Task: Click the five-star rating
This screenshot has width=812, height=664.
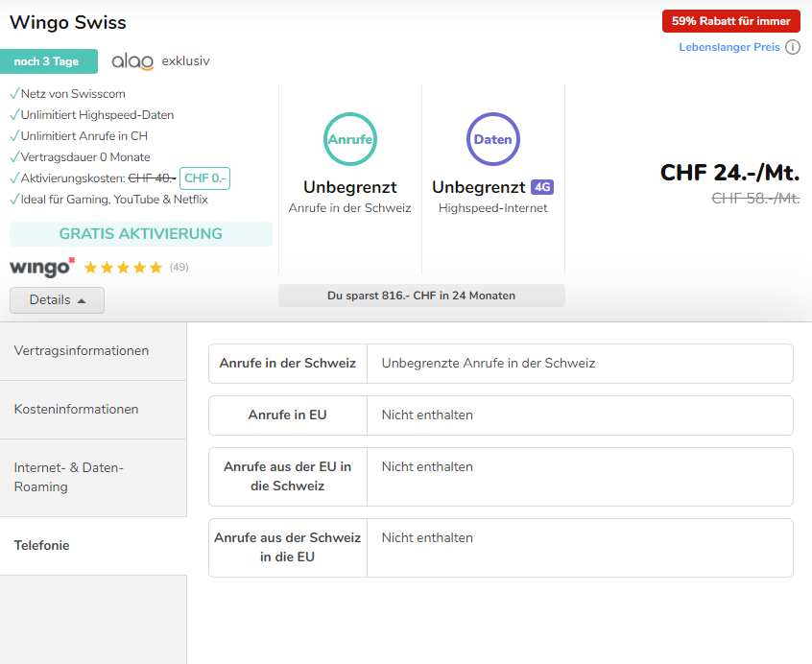Action: (x=123, y=268)
